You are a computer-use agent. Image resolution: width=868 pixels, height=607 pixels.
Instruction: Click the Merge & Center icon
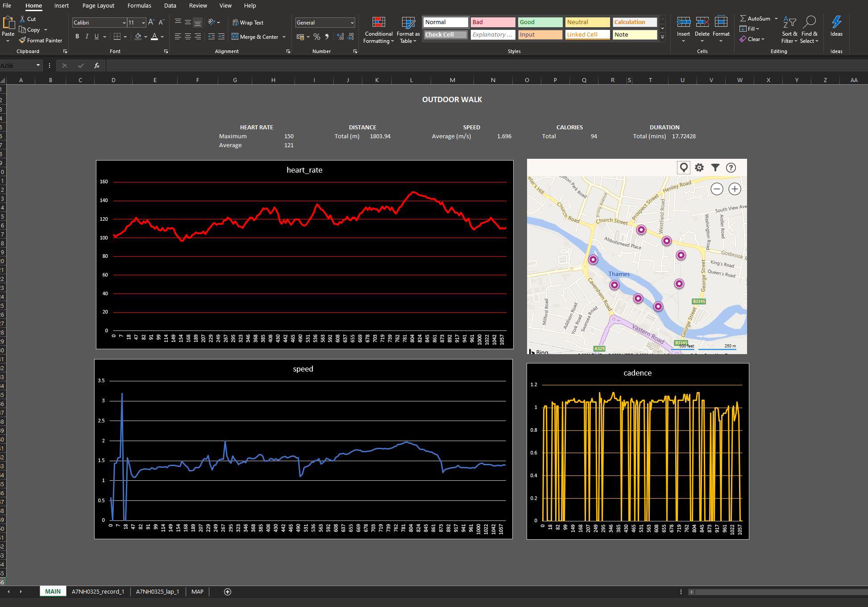pyautogui.click(x=235, y=37)
